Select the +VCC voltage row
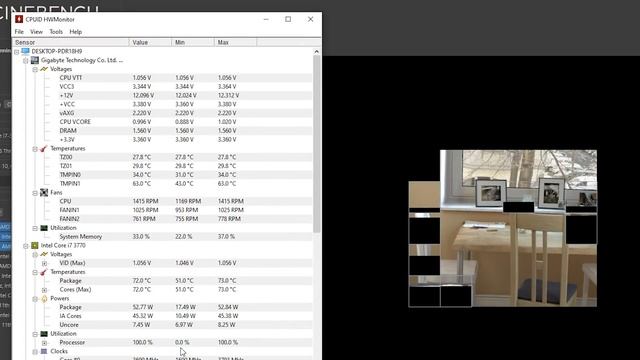Screen dimensions: 640x360 tap(162, 104)
